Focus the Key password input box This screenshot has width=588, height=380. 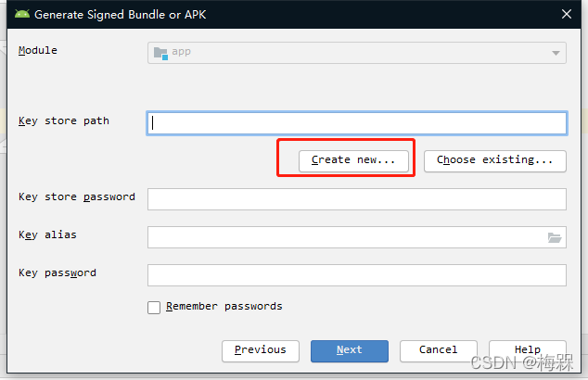(x=357, y=275)
